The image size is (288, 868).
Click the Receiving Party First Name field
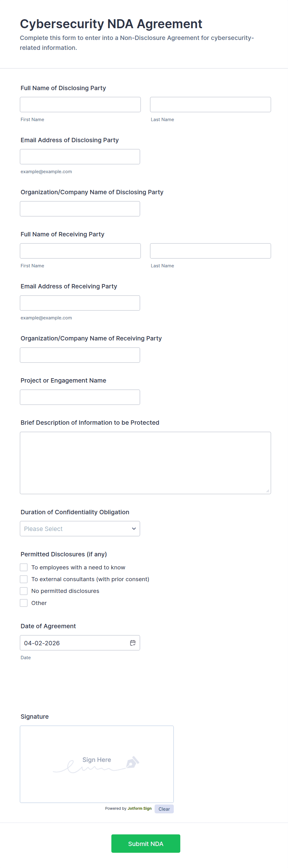80,251
